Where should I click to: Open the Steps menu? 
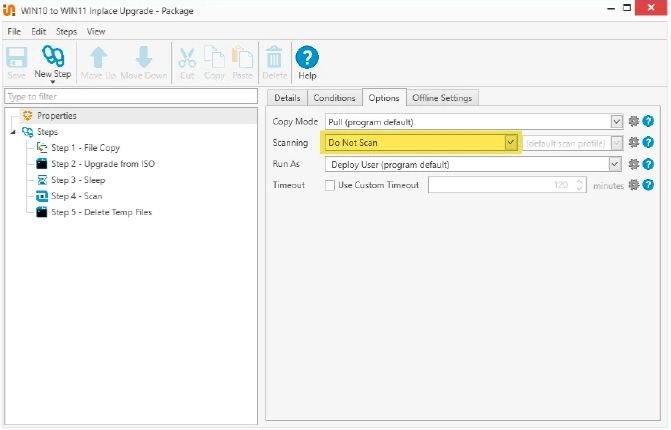(x=66, y=32)
